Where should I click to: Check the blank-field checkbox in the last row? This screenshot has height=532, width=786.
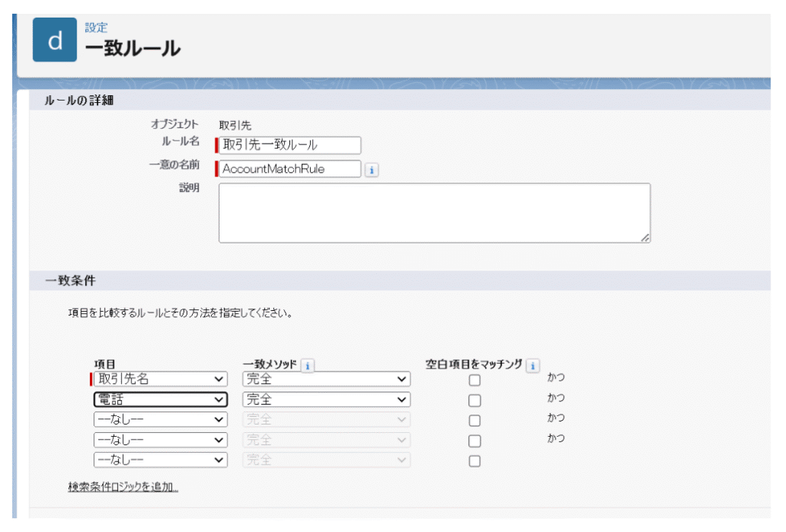[x=474, y=461]
